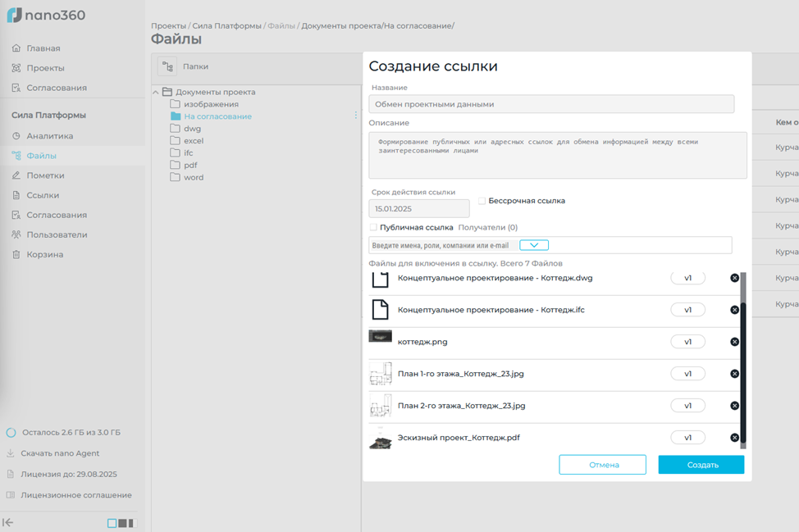Remove План 1-го этажа_Коттедж_23.jpg file
The image size is (799, 532).
[x=734, y=374]
